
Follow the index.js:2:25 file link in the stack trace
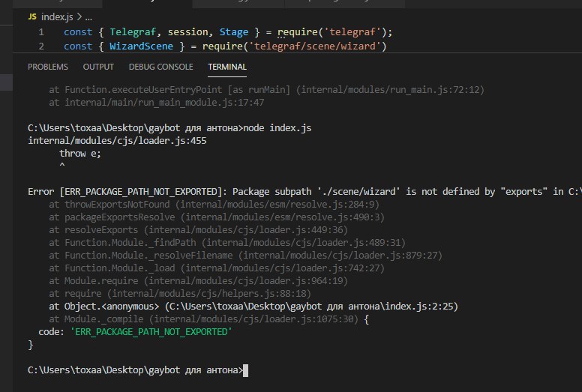pyautogui.click(x=312, y=307)
